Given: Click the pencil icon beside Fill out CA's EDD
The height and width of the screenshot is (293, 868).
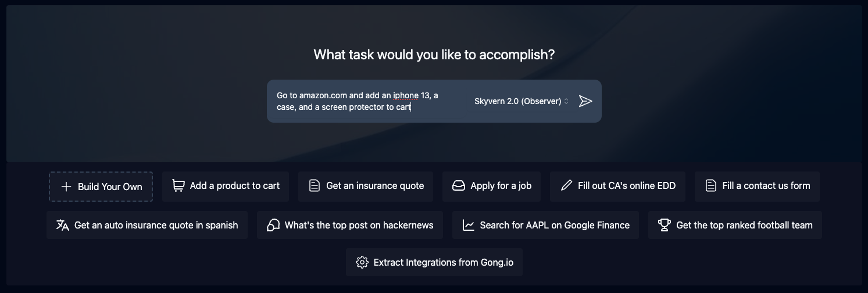Looking at the screenshot, I should click(566, 186).
